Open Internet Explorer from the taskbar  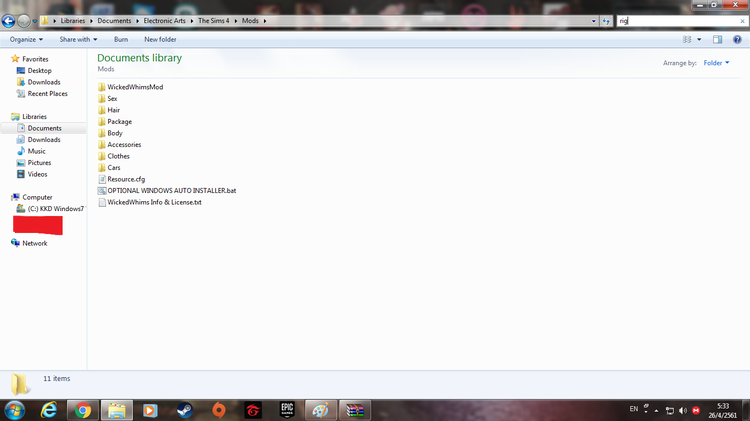click(49, 410)
